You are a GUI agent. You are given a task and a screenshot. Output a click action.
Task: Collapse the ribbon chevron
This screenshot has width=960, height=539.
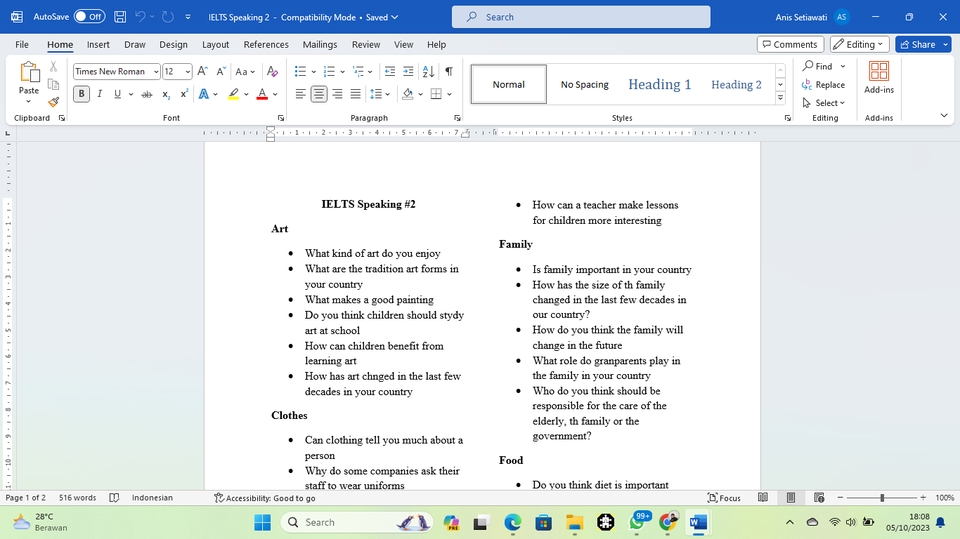943,115
